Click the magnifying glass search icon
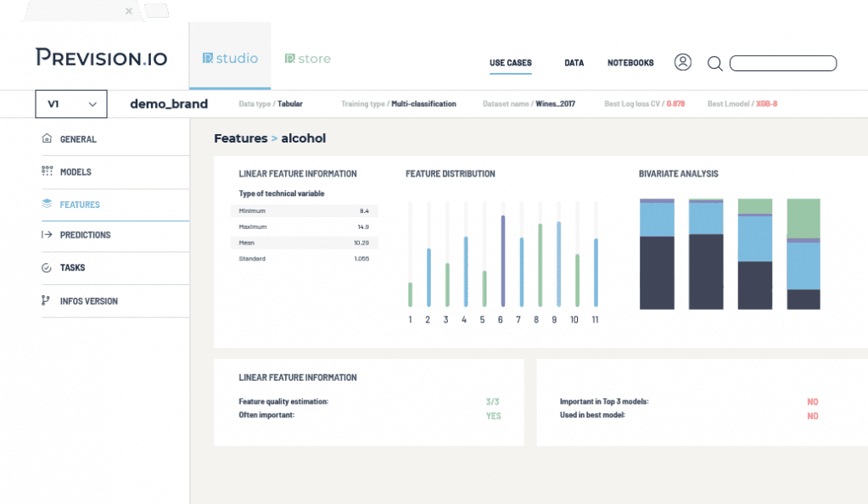Viewport: 868px width, 504px height. click(x=714, y=64)
